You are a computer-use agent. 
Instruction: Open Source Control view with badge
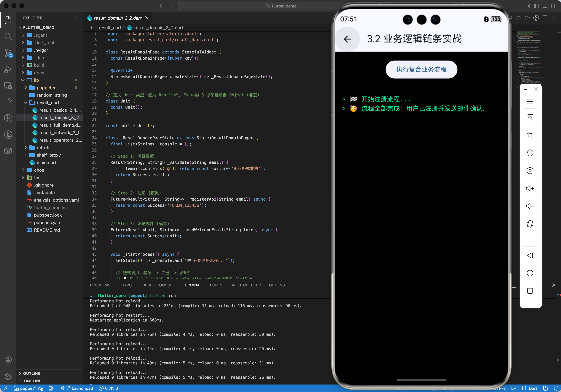point(8,53)
